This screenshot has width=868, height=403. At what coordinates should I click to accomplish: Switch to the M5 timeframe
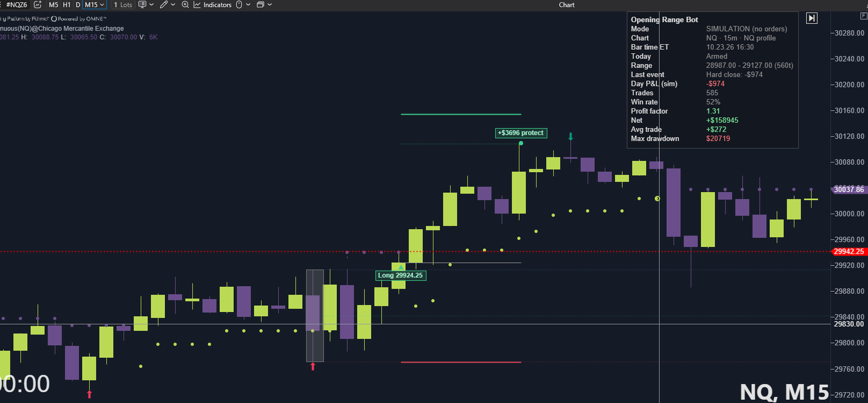point(53,4)
